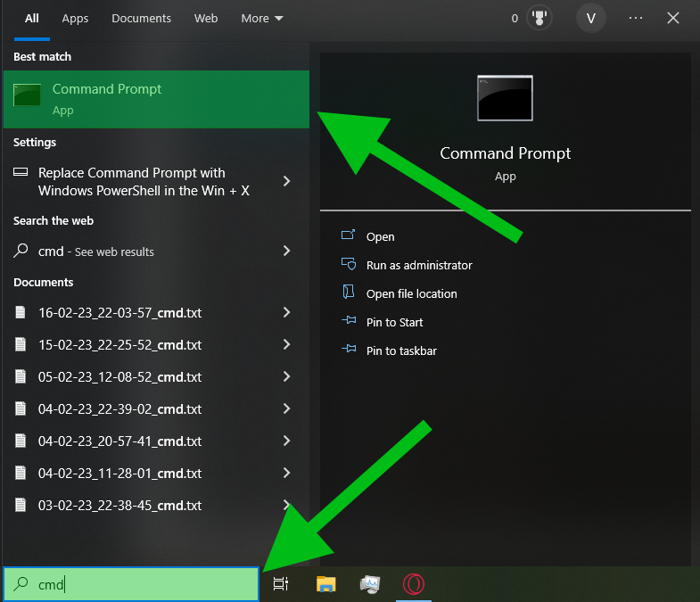This screenshot has width=700, height=602.
Task: Open the 15-02-23_22-25-52_cmd.txt document
Action: [x=119, y=345]
